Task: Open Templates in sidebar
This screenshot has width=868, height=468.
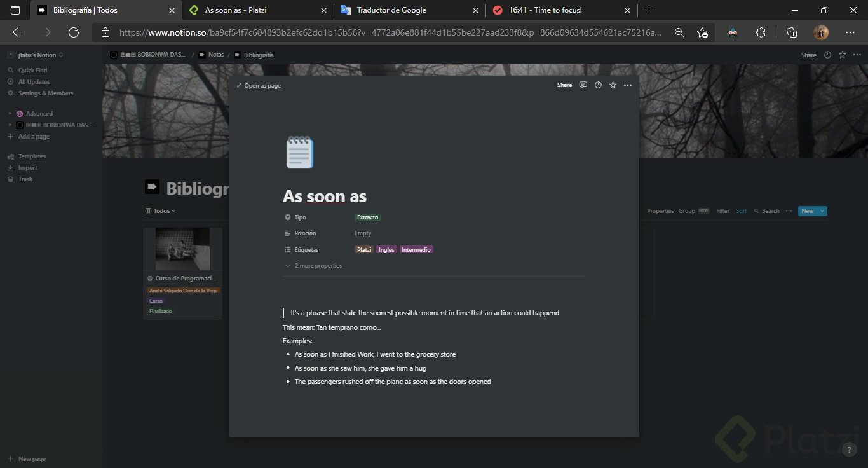Action: click(x=32, y=156)
